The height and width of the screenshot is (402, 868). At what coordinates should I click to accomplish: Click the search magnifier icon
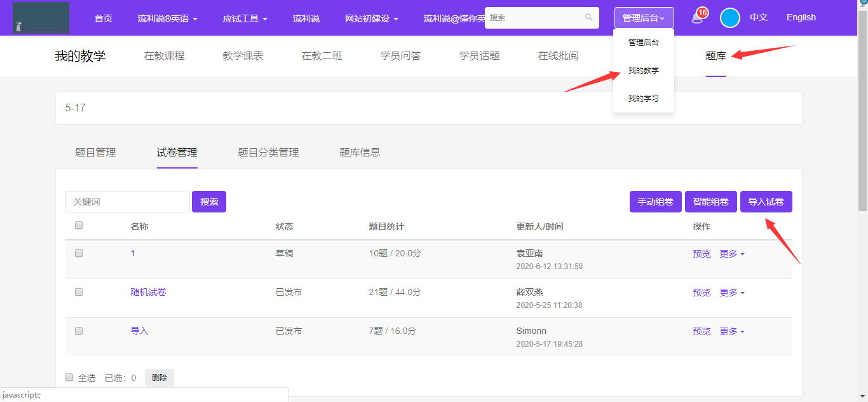pyautogui.click(x=588, y=18)
